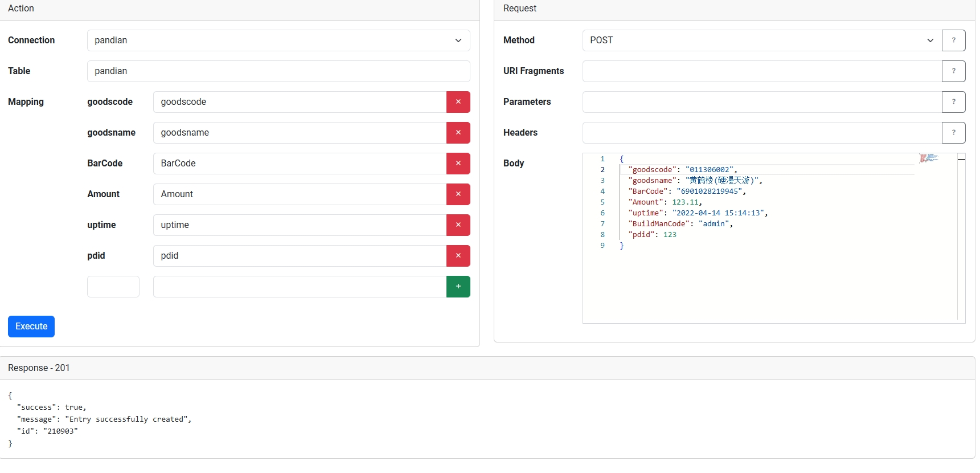Open help for URI Fragments field

coord(953,71)
